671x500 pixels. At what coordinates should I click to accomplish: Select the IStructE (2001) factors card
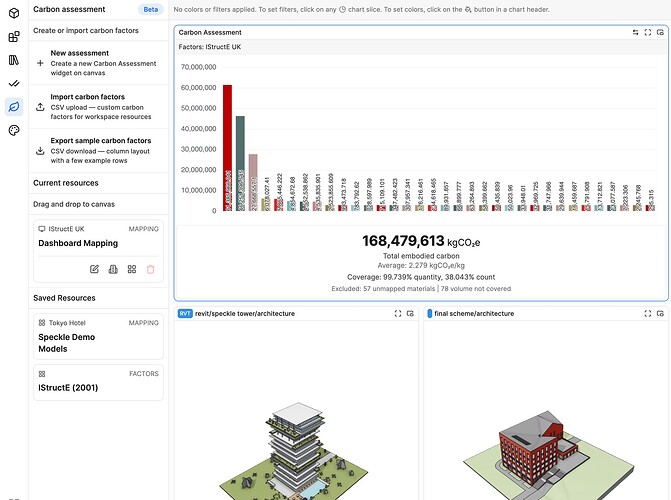click(98, 382)
